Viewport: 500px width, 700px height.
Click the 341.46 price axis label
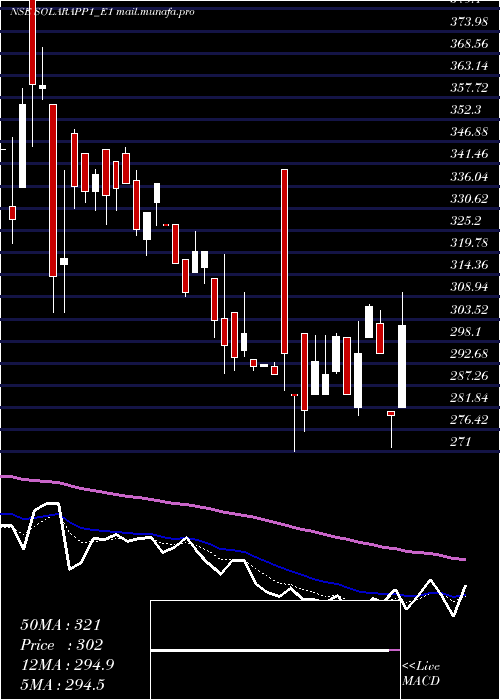[x=469, y=154]
